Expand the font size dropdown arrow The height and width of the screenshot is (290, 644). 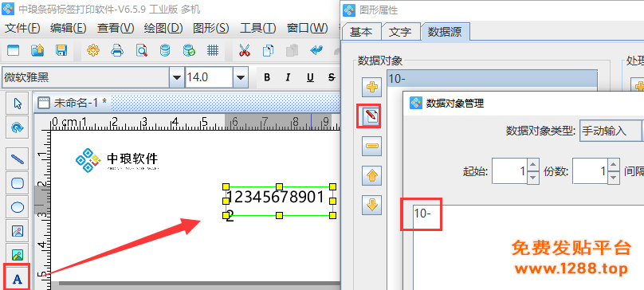(240, 77)
